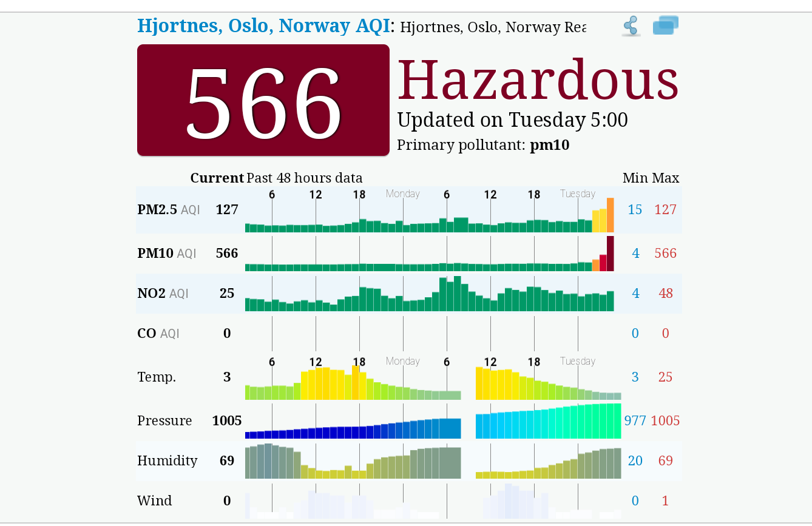812x526 pixels.
Task: Click the Wind row label
Action: (x=154, y=501)
